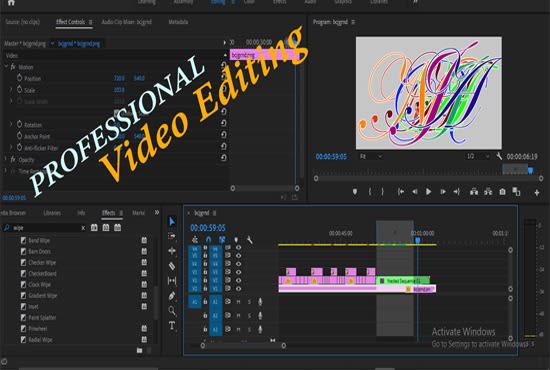Screen dimensions: 550x370
Task: Click the effects search field
Action: (44, 228)
